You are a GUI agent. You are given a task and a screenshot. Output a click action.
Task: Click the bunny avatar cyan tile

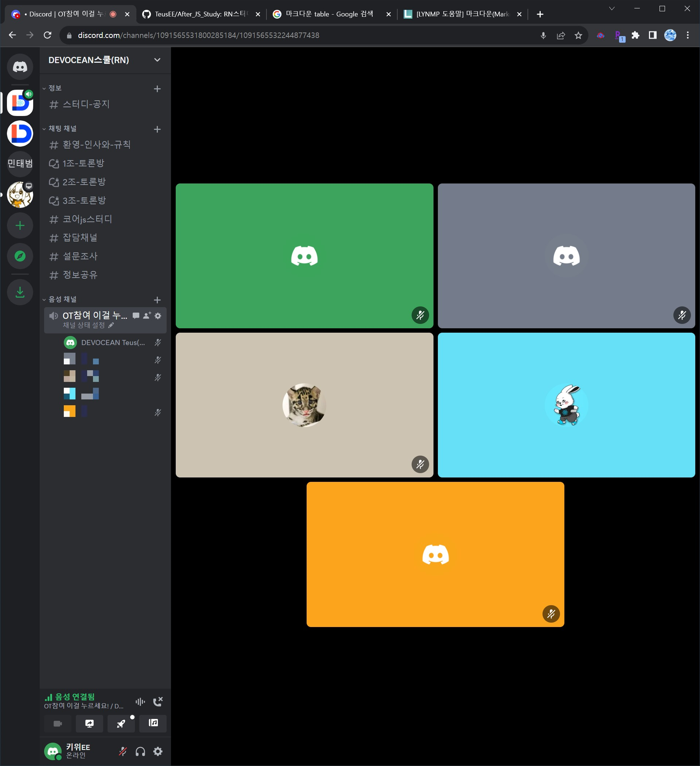pyautogui.click(x=566, y=405)
